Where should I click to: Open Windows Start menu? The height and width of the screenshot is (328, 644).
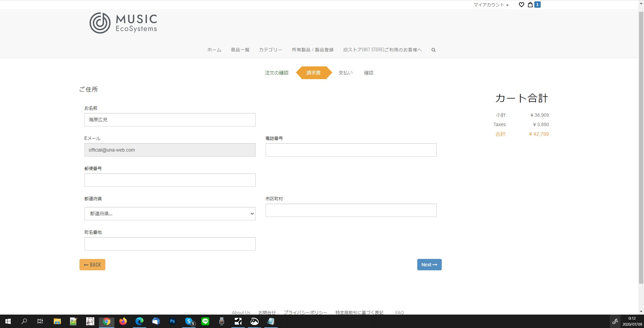click(x=8, y=321)
